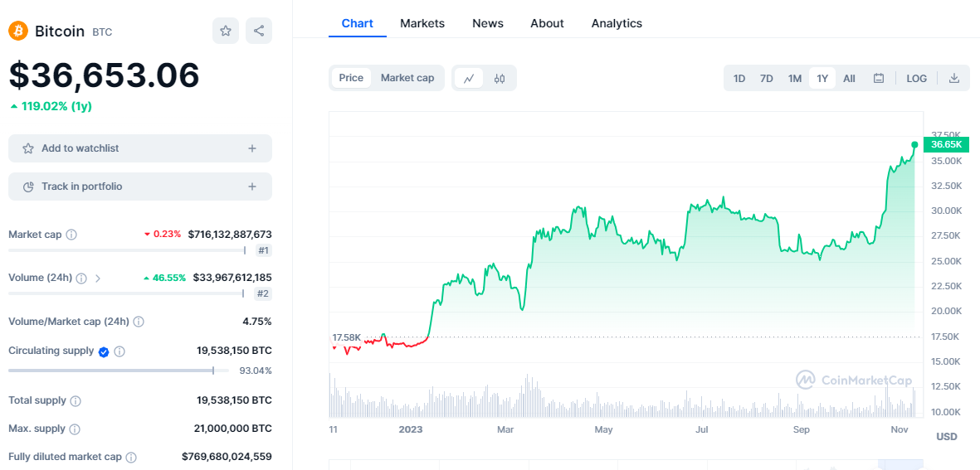Open the share options for Bitcoin
The image size is (980, 470).
[259, 31]
